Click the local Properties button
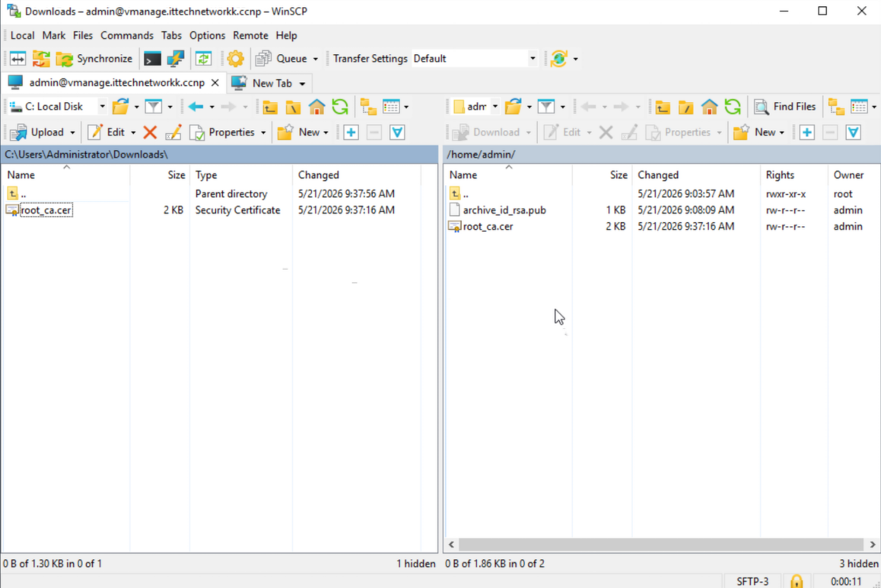Image resolution: width=881 pixels, height=588 pixels. tap(223, 132)
